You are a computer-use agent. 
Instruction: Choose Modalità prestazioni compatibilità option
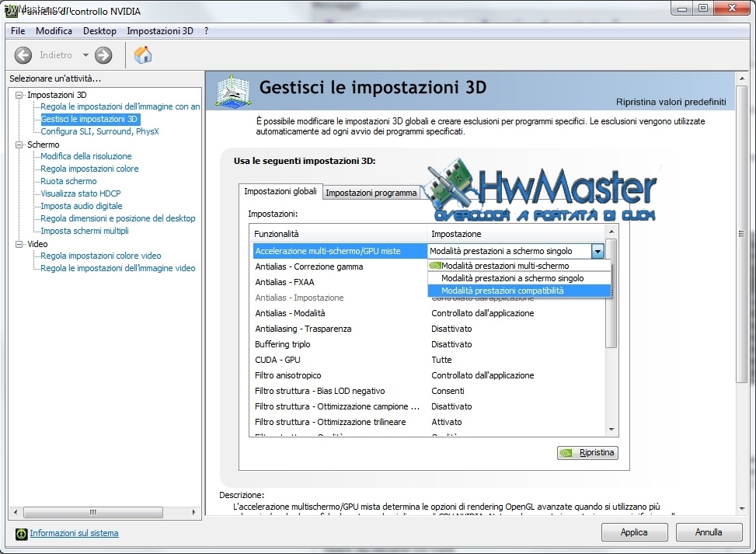(519, 291)
